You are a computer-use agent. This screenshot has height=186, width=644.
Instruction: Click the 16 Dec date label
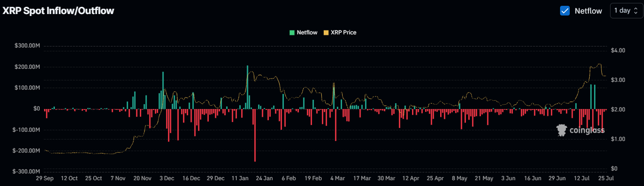tap(192, 178)
